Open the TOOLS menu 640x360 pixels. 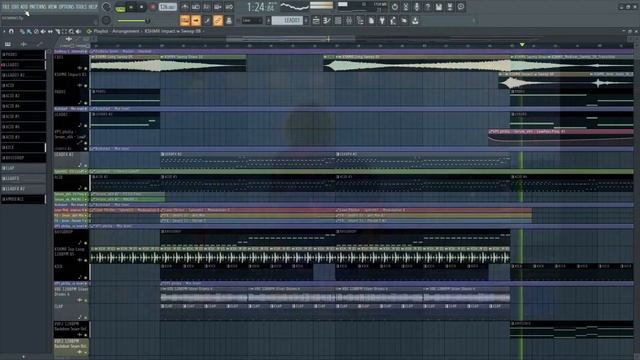[81, 7]
